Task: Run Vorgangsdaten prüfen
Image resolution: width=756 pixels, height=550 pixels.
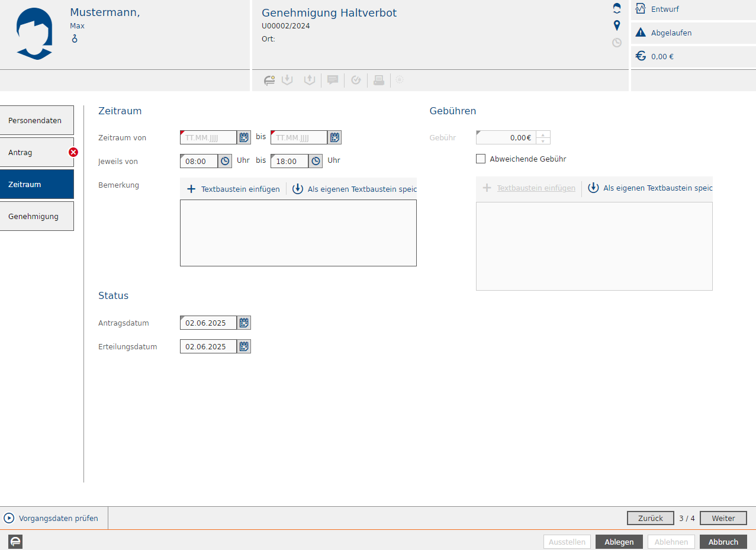Action: point(52,518)
